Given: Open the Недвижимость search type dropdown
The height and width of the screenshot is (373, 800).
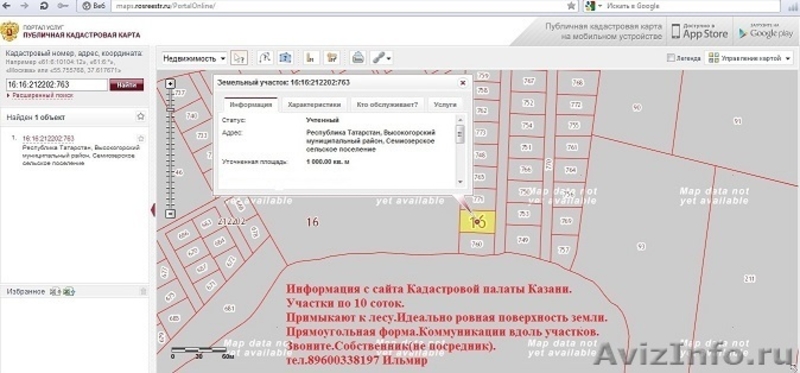Looking at the screenshot, I should pos(194,58).
